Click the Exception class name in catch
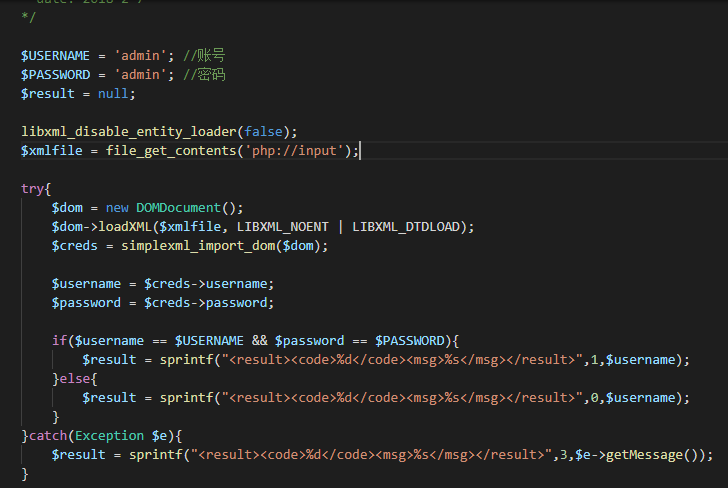This screenshot has width=728, height=488. pyautogui.click(x=110, y=436)
